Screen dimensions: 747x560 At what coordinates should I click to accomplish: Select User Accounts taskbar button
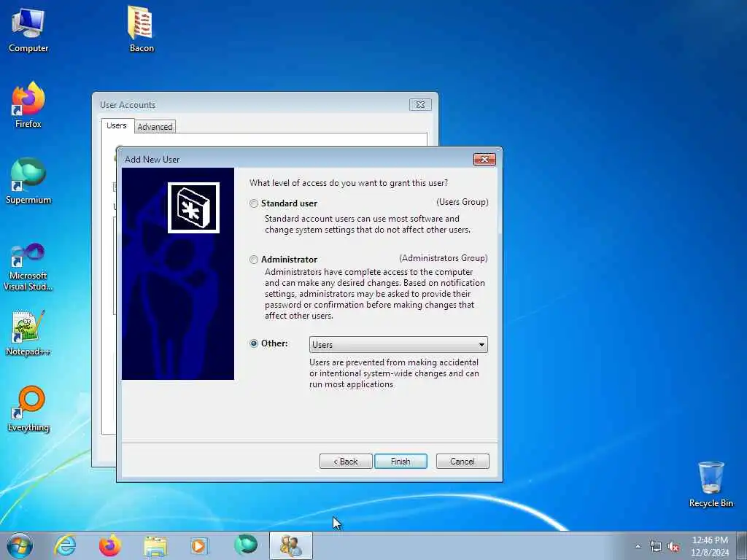pos(290,545)
